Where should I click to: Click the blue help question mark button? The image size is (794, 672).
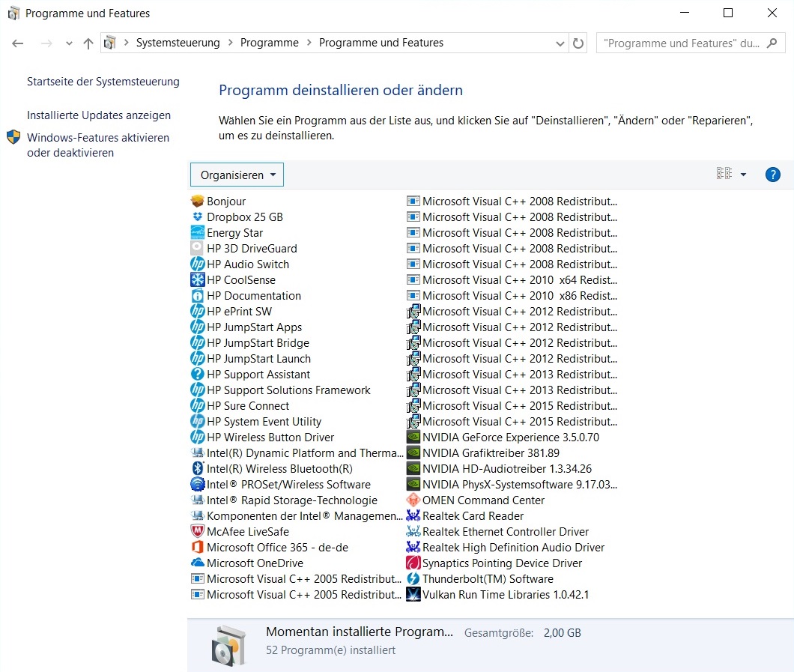click(x=772, y=175)
